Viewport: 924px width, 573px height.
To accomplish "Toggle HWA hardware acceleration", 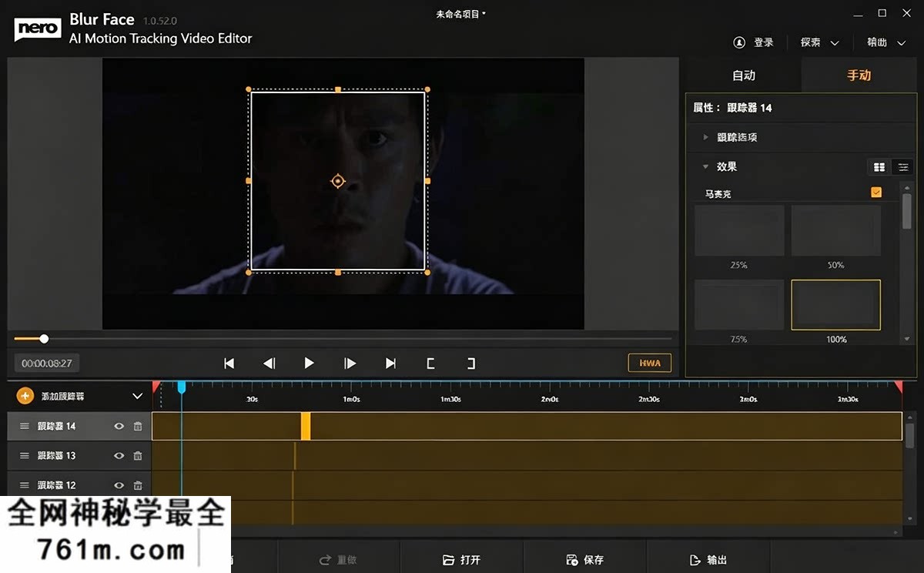I will coord(650,363).
